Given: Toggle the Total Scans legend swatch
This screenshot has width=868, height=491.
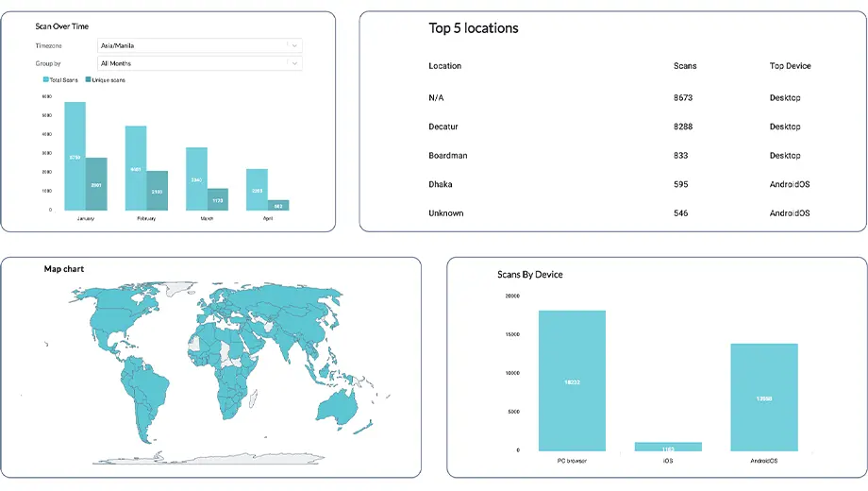Looking at the screenshot, I should tap(46, 80).
